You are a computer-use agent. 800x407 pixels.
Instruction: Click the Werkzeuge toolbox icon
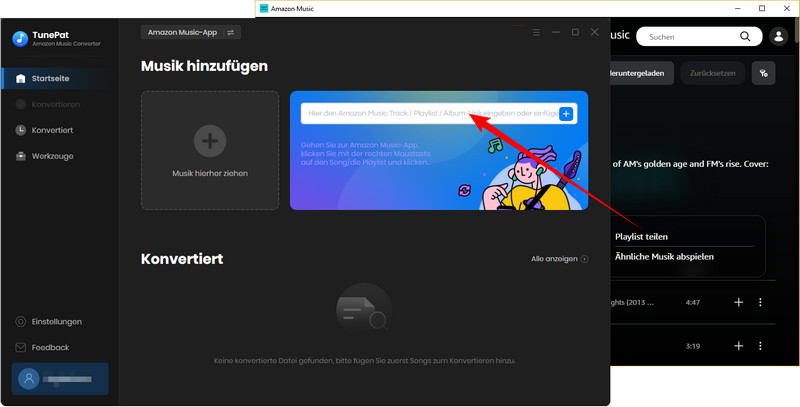click(x=20, y=156)
